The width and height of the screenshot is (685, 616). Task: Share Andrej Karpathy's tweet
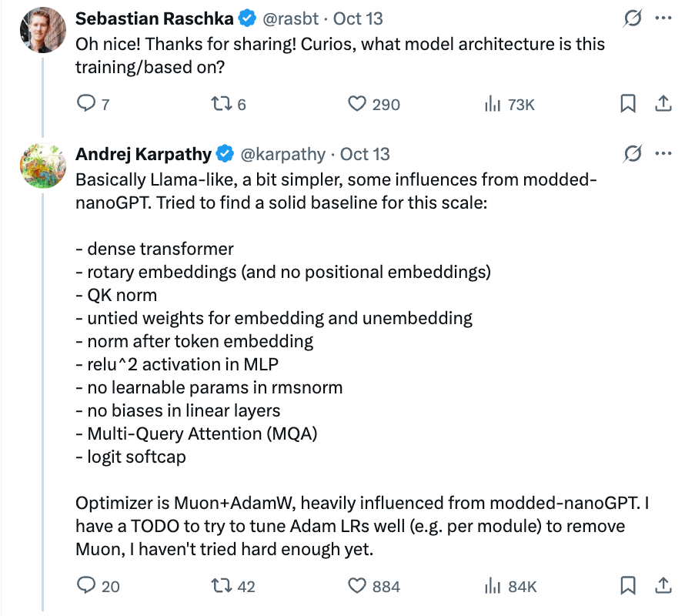tap(662, 586)
